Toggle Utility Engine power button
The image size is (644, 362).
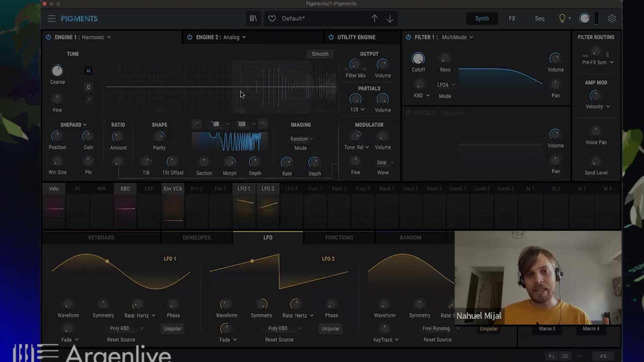[x=331, y=37]
